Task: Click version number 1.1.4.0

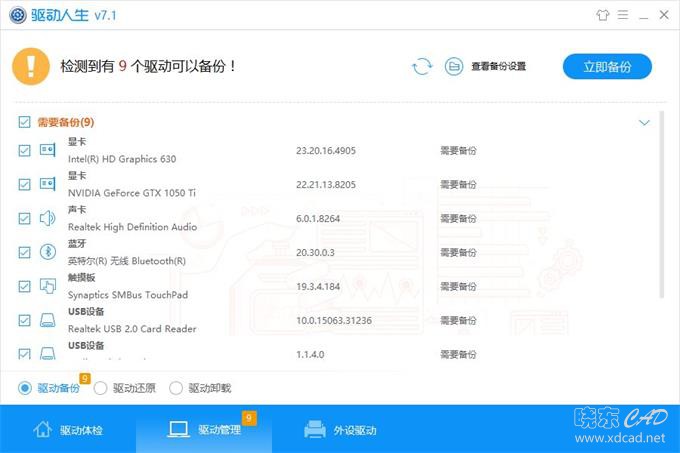Action: click(310, 354)
